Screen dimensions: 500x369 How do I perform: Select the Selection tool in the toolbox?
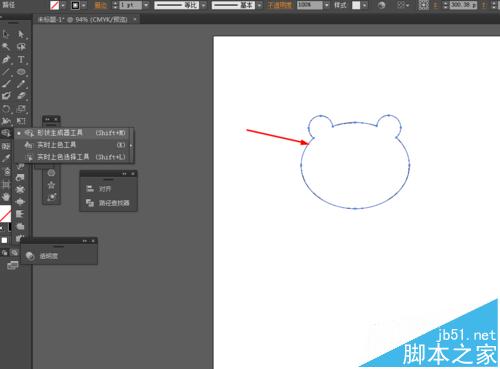click(6, 34)
